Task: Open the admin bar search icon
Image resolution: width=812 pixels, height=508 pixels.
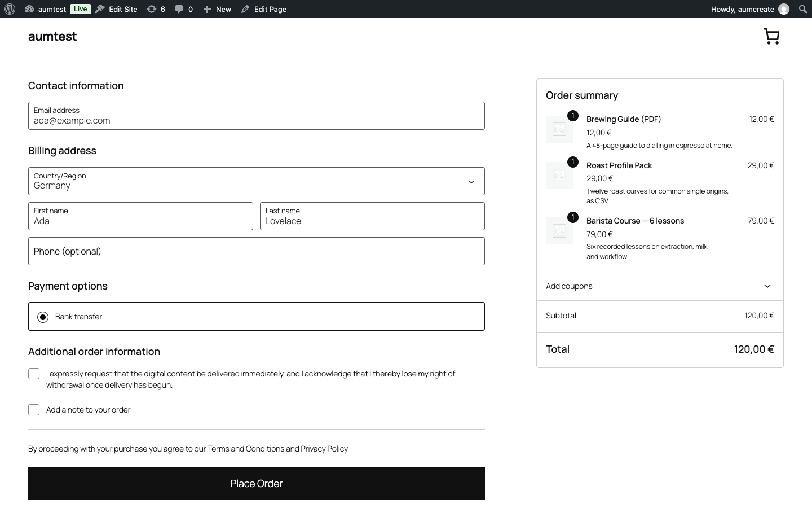Action: pos(803,9)
